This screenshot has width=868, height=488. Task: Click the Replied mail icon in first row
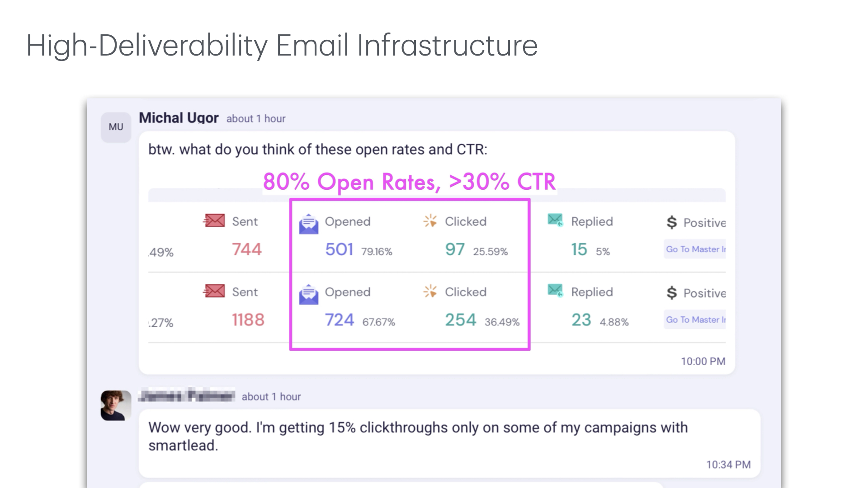555,220
